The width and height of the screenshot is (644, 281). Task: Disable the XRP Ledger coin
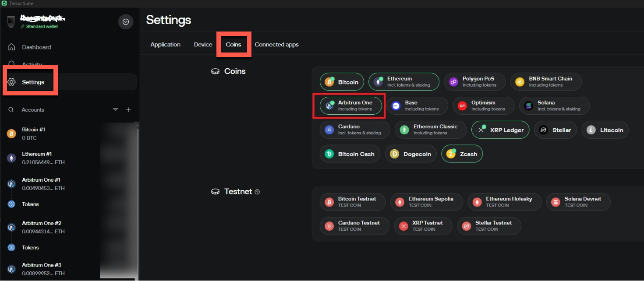500,130
